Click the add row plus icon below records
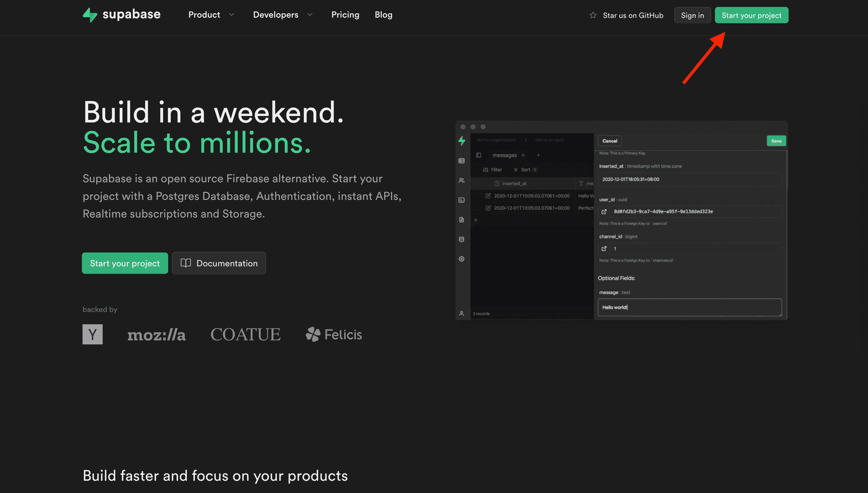The image size is (868, 493). [x=476, y=220]
